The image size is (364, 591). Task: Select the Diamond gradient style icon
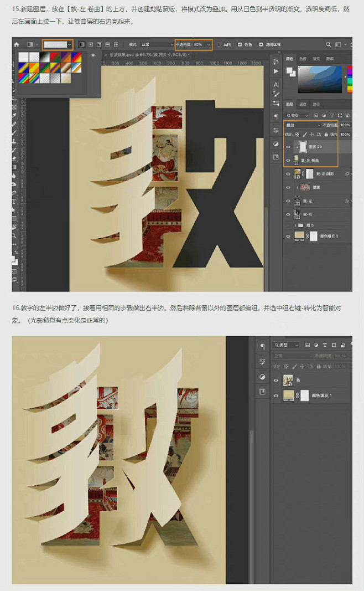[116, 44]
